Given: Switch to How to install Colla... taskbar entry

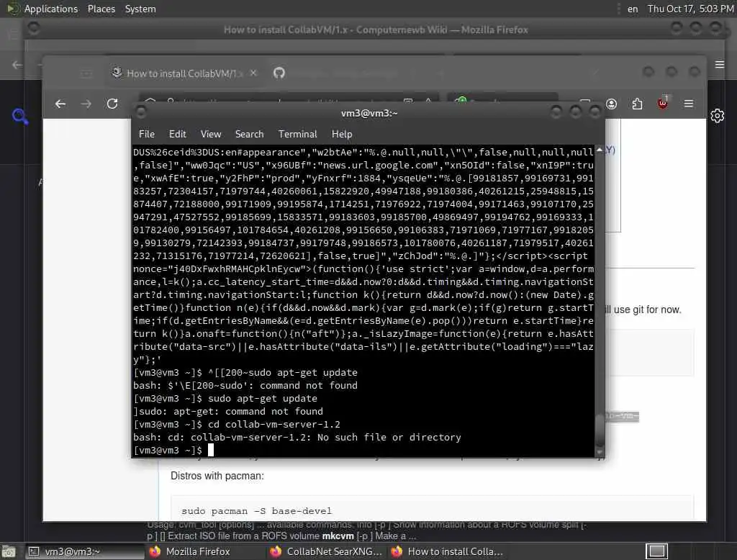Looking at the screenshot, I should 448,551.
